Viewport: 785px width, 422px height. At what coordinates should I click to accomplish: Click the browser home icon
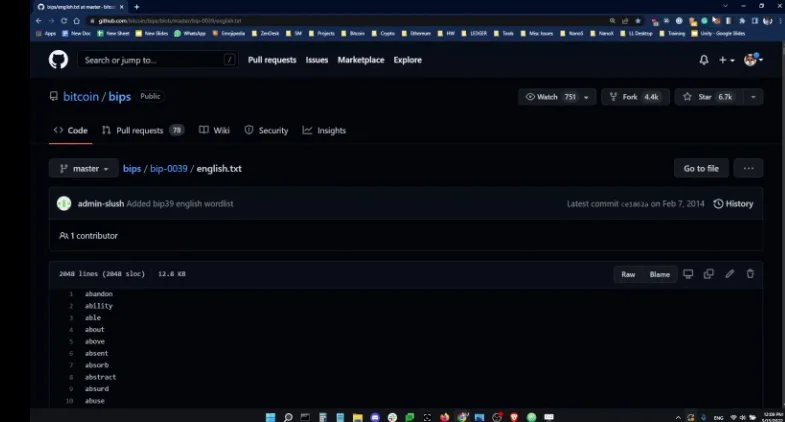pos(77,21)
